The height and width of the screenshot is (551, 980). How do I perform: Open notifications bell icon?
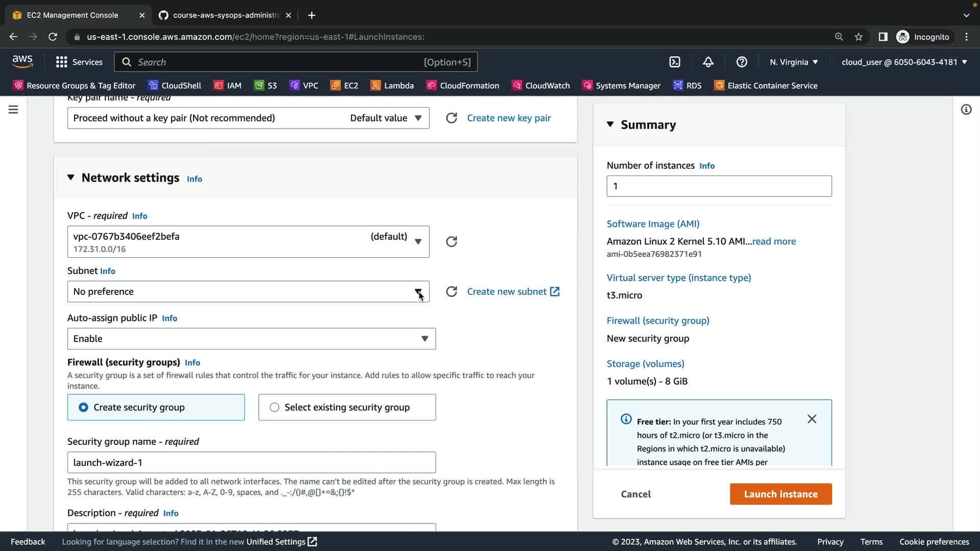tap(708, 62)
